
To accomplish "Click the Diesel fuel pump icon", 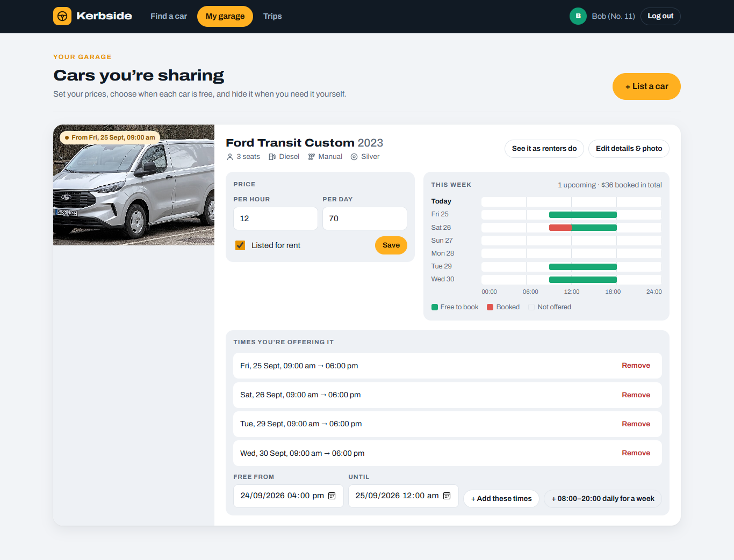I will click(x=272, y=157).
